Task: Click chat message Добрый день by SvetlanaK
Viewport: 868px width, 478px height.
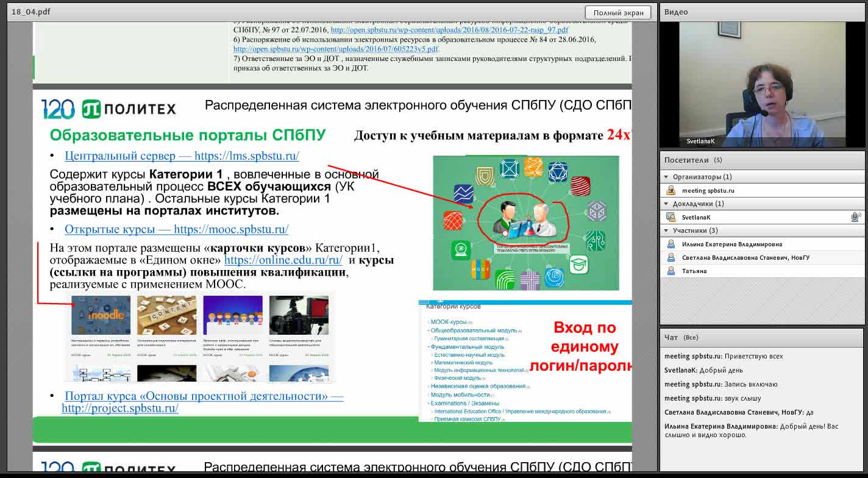Action: 703,370
